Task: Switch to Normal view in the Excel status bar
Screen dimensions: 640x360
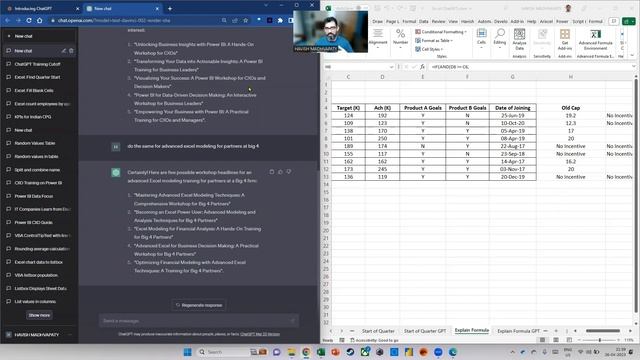Action: pos(542,340)
